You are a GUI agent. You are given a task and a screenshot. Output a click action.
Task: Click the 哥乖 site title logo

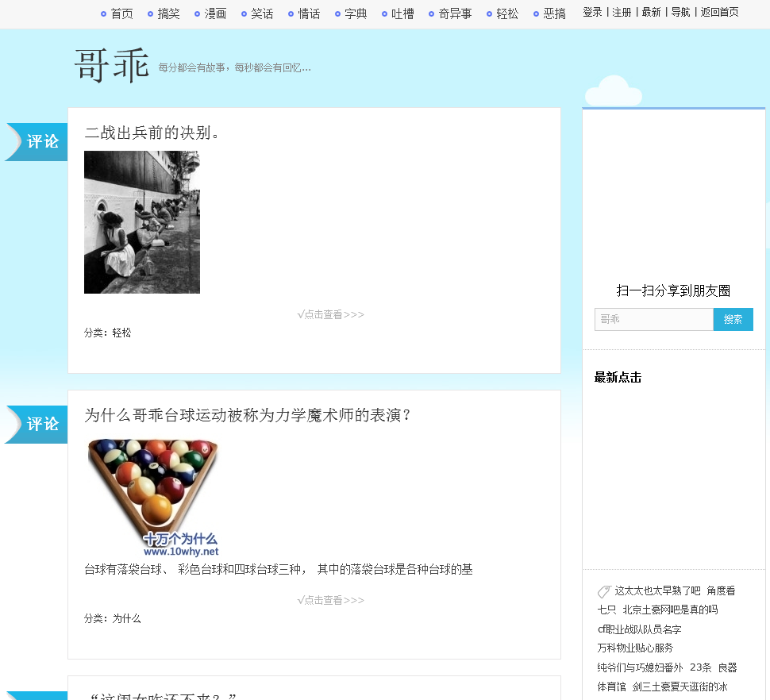point(111,65)
